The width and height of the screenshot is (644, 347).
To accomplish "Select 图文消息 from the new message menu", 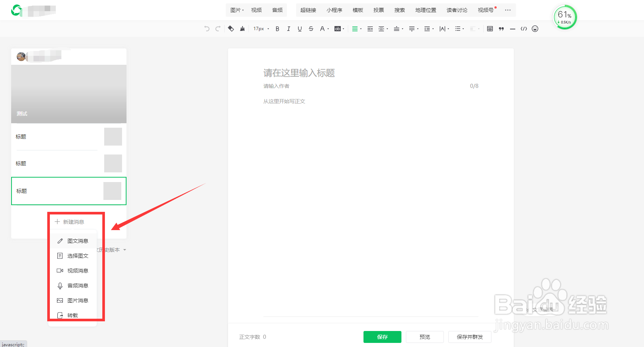I will 78,241.
